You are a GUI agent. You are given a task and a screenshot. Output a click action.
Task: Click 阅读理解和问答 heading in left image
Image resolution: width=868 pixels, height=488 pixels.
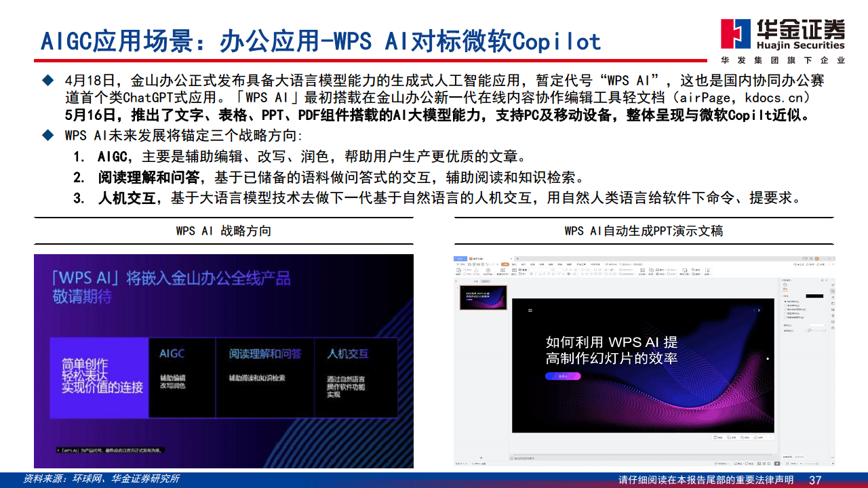pos(265,353)
